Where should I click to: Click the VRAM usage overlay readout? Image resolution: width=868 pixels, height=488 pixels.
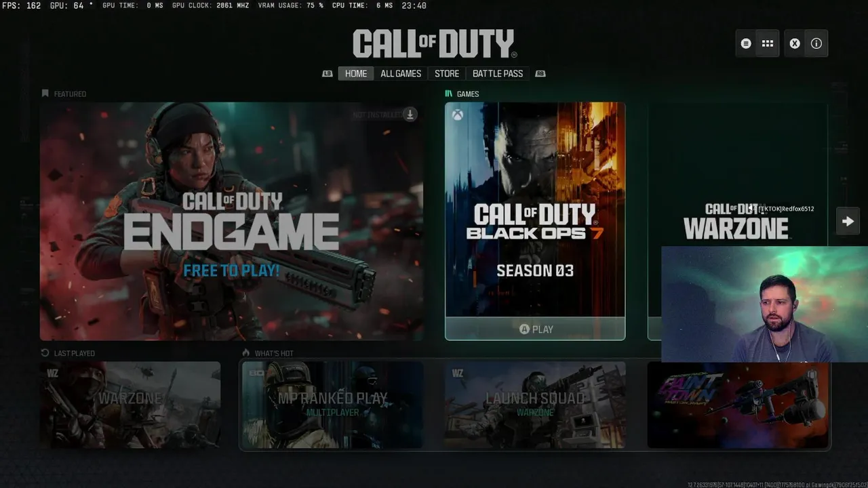click(290, 5)
